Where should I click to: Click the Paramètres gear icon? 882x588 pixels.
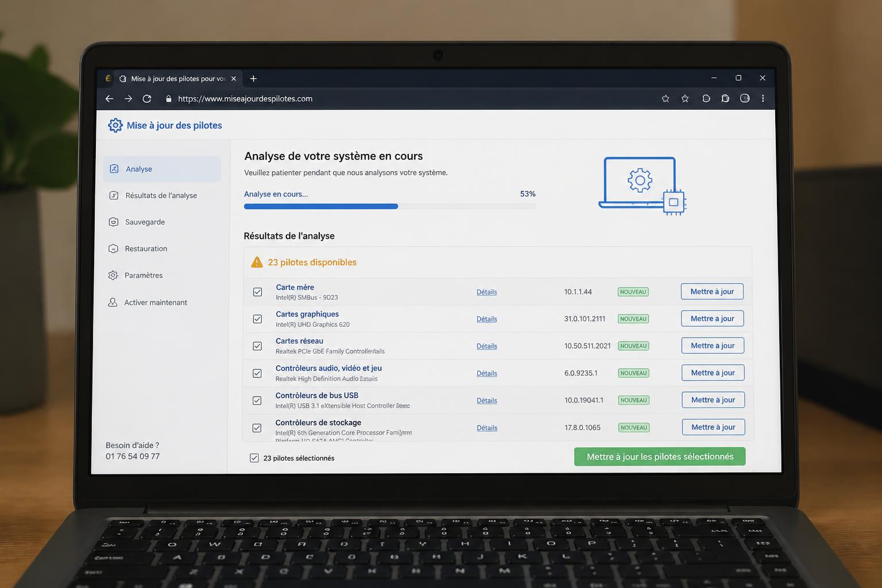113,275
